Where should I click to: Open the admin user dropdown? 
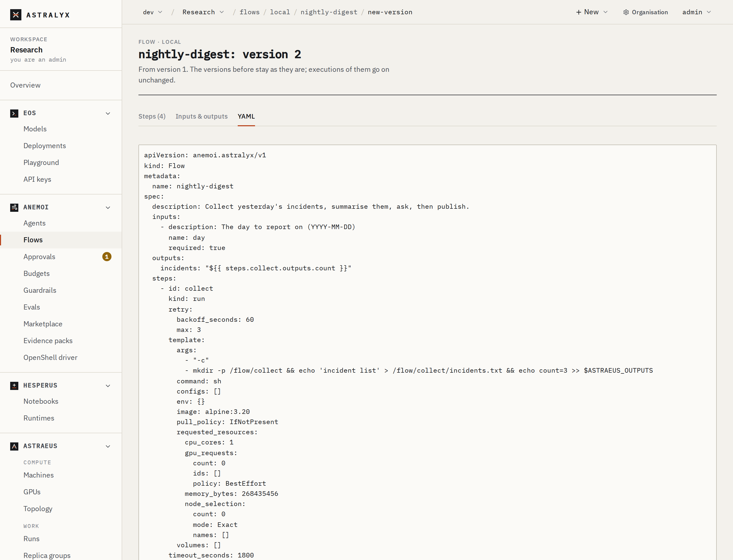(x=697, y=12)
